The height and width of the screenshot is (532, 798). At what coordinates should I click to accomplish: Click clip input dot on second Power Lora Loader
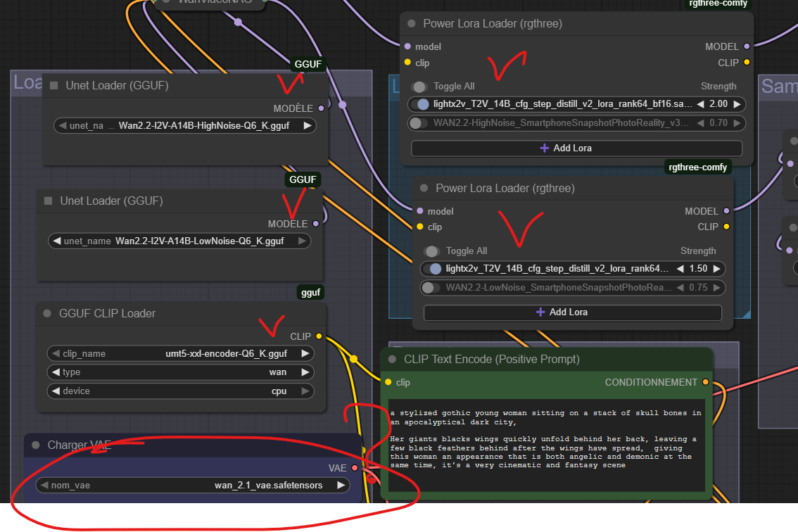click(x=420, y=227)
